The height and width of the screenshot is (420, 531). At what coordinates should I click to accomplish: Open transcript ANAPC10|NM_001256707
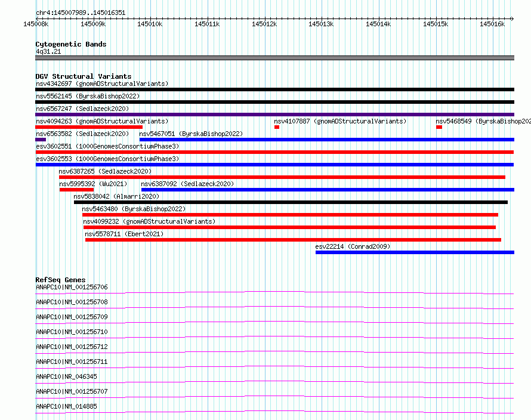72,391
